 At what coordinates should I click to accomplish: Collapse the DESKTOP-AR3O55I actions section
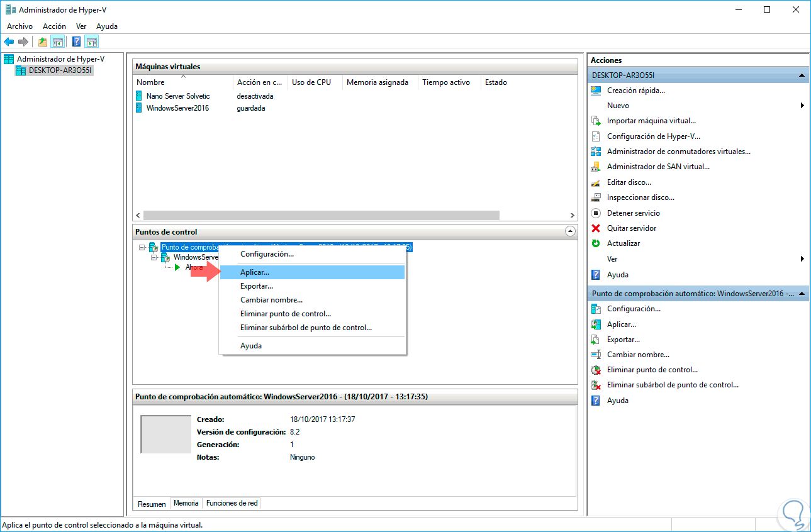802,75
